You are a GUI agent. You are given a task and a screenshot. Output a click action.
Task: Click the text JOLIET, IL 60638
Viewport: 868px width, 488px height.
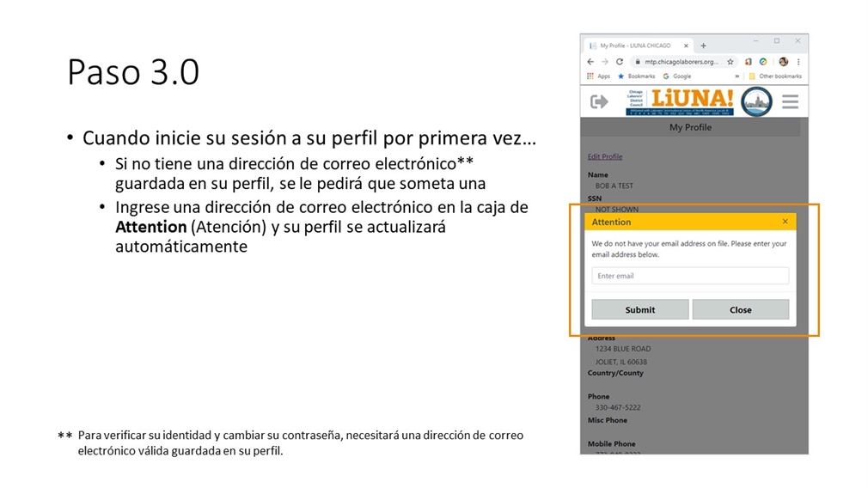pyautogui.click(x=620, y=362)
